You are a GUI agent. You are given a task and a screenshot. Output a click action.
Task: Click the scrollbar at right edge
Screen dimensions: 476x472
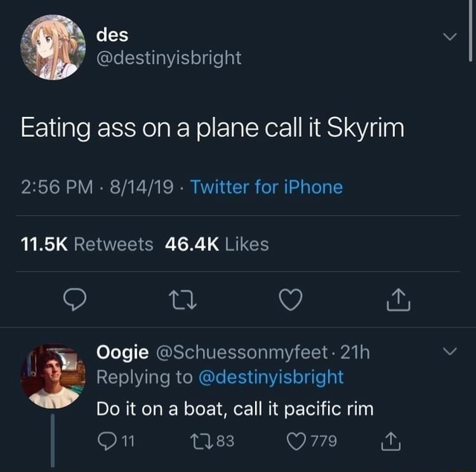(x=470, y=31)
